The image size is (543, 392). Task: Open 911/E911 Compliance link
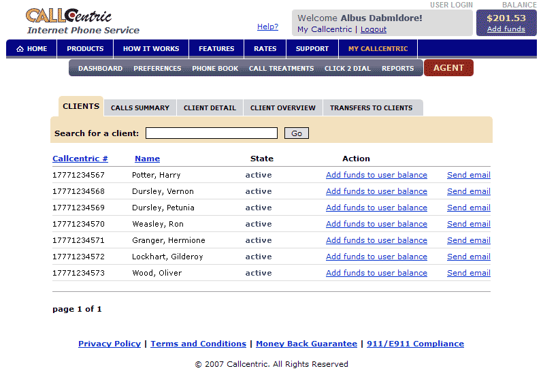(x=415, y=344)
